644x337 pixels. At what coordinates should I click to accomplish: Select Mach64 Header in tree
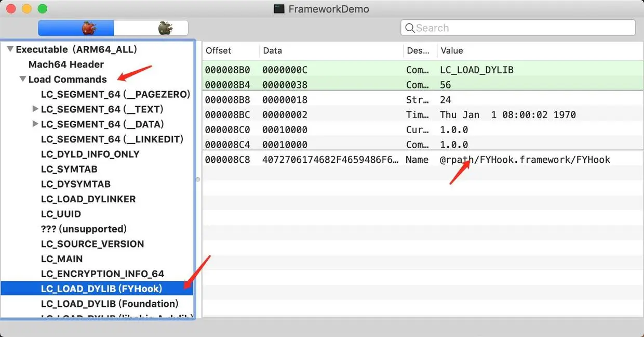point(66,64)
